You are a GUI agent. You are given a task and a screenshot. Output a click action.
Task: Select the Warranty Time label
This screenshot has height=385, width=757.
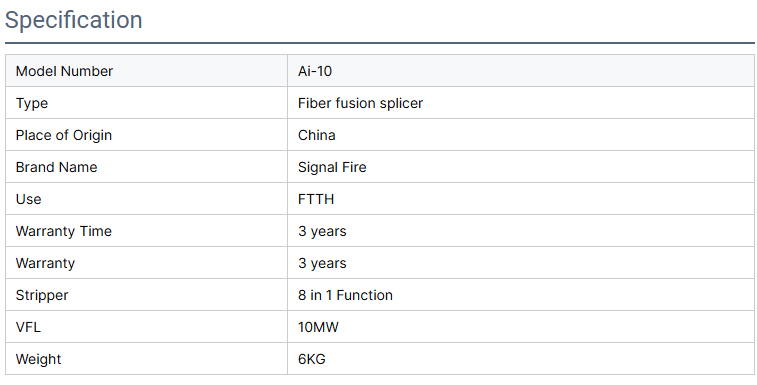pos(64,231)
